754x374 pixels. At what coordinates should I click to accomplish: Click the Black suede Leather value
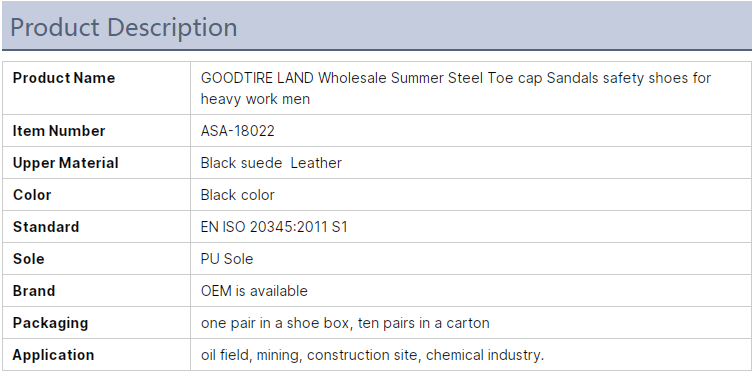tap(271, 163)
